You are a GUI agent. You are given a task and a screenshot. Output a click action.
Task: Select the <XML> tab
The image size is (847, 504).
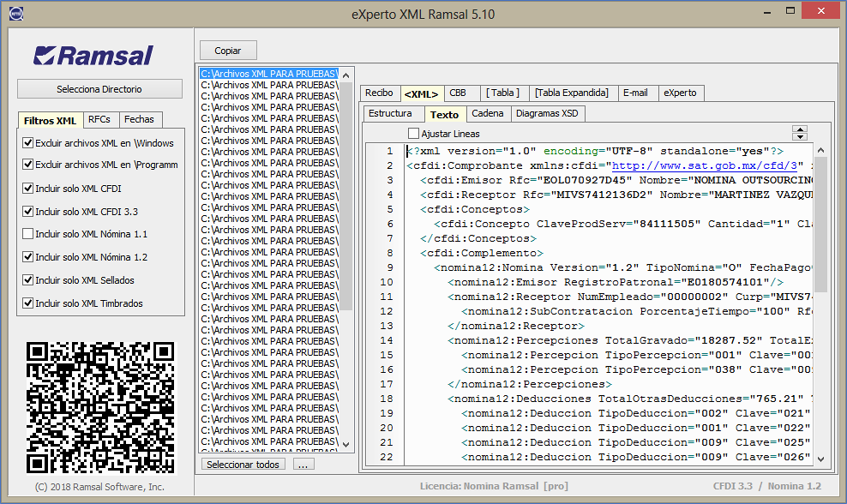tap(421, 94)
